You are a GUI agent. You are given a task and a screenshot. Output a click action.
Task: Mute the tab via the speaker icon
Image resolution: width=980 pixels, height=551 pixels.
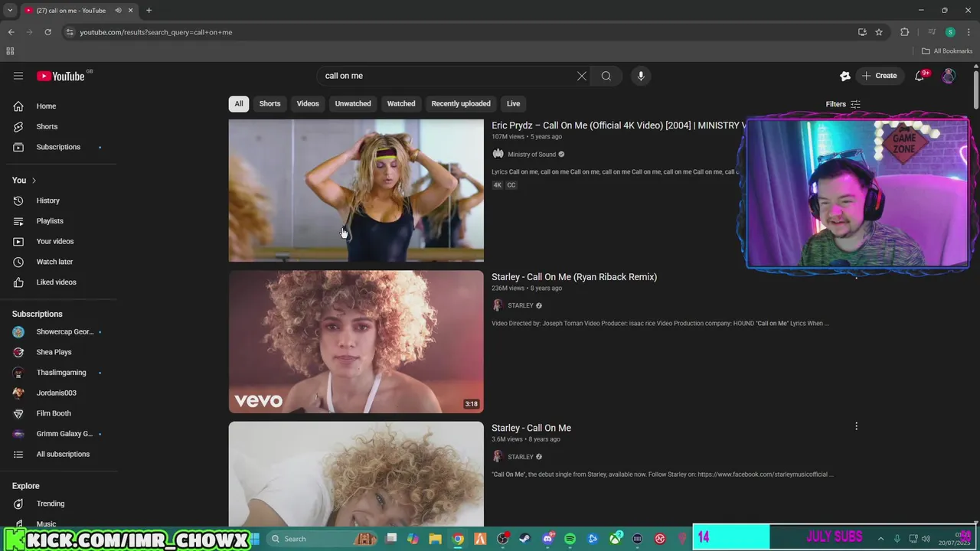pyautogui.click(x=118, y=11)
